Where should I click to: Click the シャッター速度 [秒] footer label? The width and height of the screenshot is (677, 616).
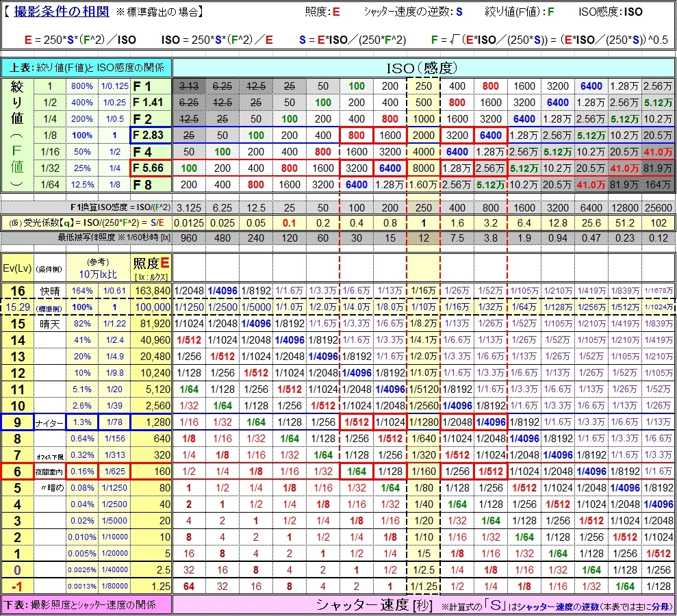(374, 605)
